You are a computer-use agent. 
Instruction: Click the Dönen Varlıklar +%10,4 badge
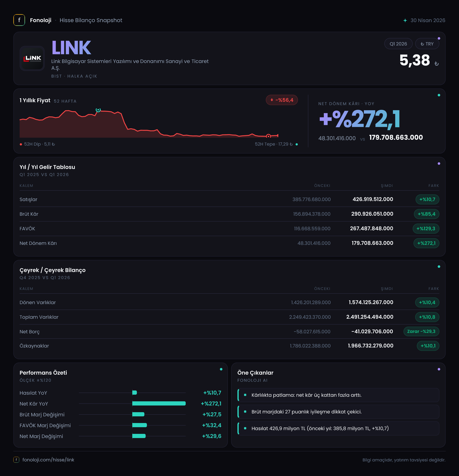pyautogui.click(x=427, y=302)
